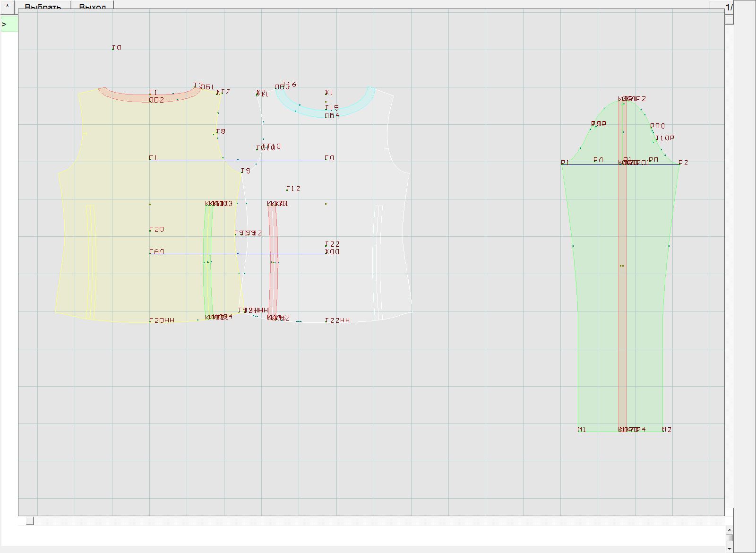This screenshot has height=553, width=756.
Task: Click point label Т20НН at back hem
Action: coord(162,320)
